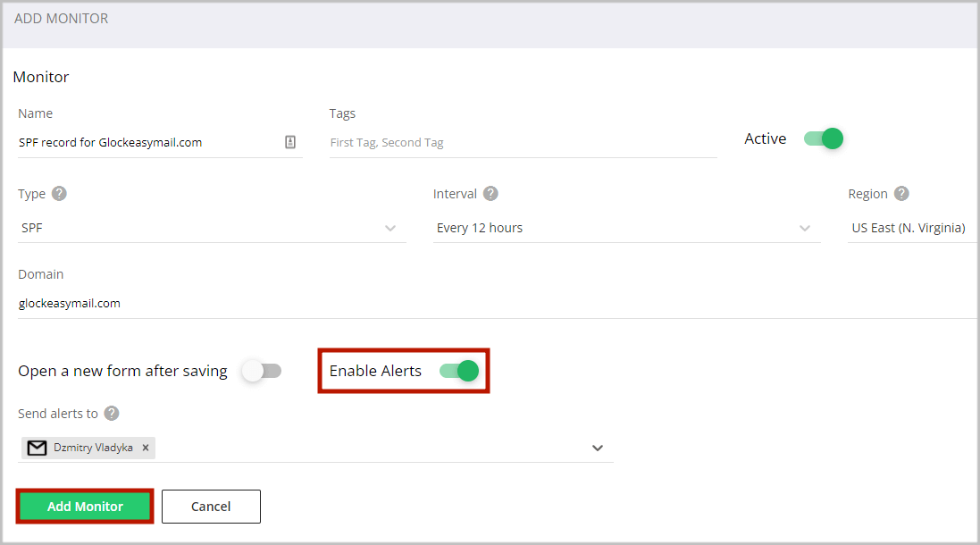980x545 pixels.
Task: Open the Type dropdown showing SPF
Action: pos(212,228)
